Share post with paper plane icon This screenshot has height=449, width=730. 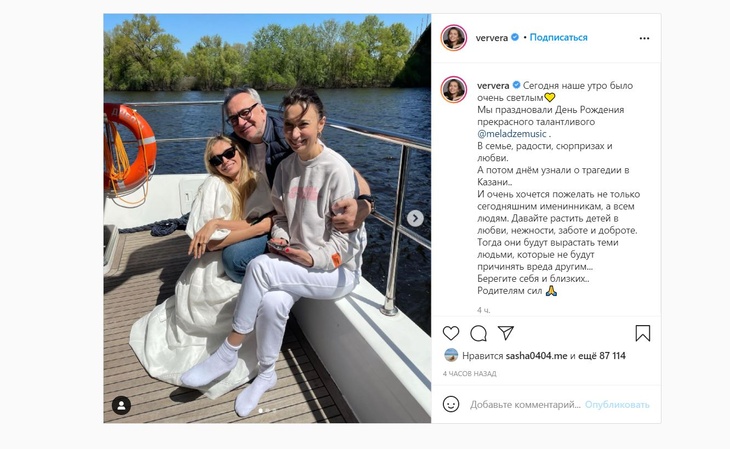[506, 333]
